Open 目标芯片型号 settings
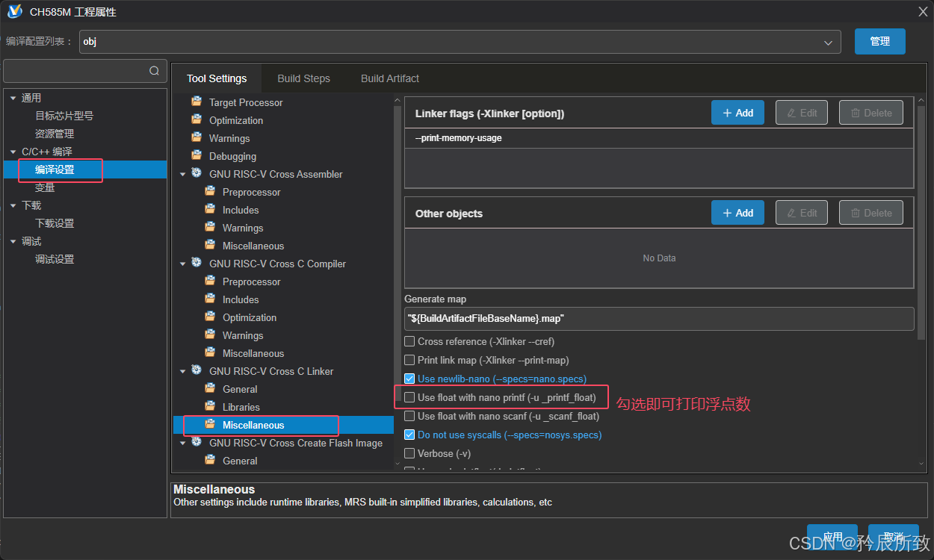The height and width of the screenshot is (560, 934). 64,116
